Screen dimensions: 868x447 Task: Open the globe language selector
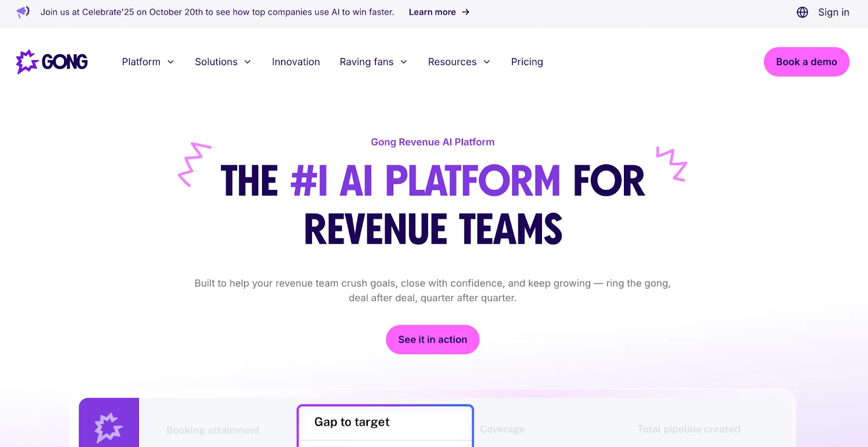(802, 12)
